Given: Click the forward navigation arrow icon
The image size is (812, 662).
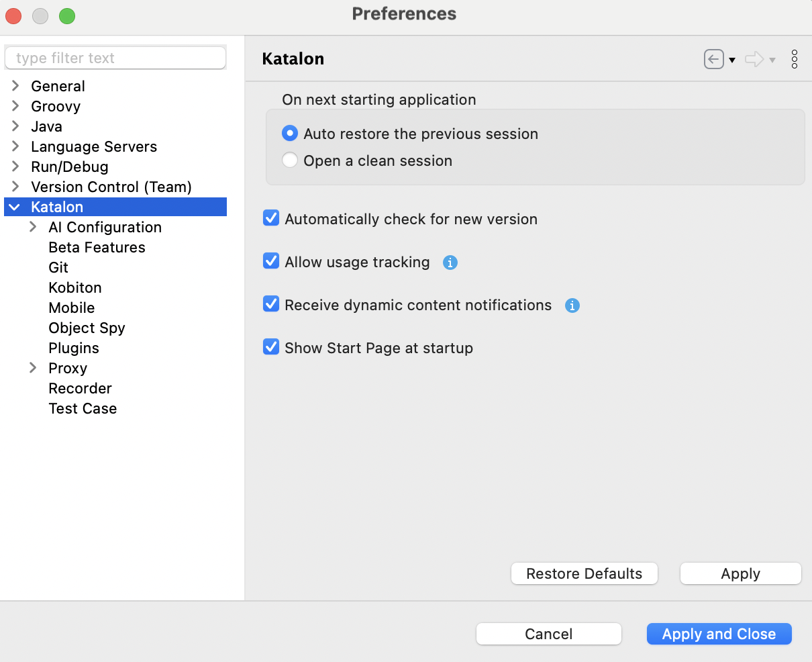Looking at the screenshot, I should [x=753, y=59].
